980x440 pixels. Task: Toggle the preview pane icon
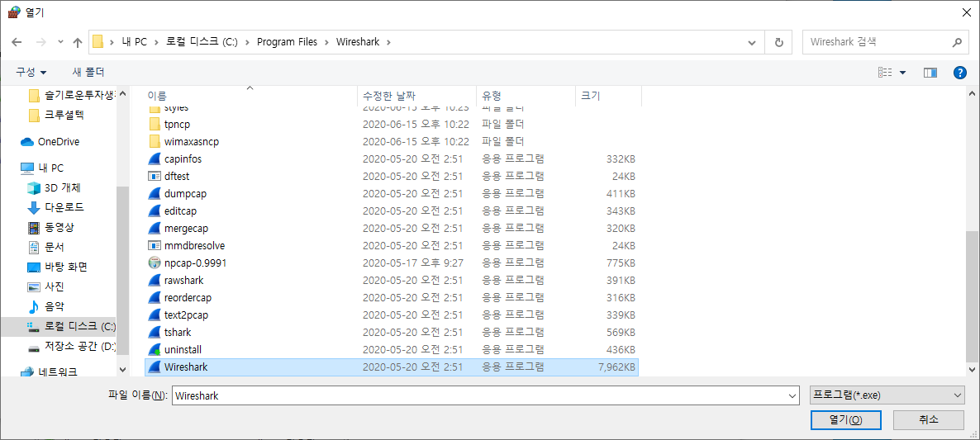[x=930, y=73]
